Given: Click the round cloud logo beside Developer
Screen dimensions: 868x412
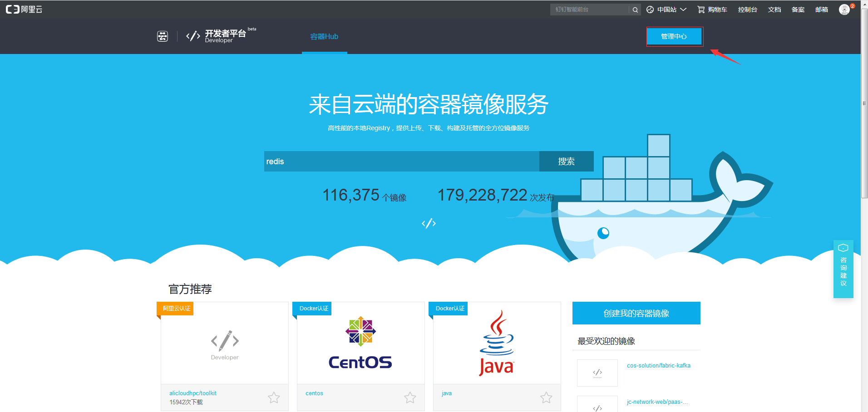Looking at the screenshot, I should pyautogui.click(x=163, y=36).
